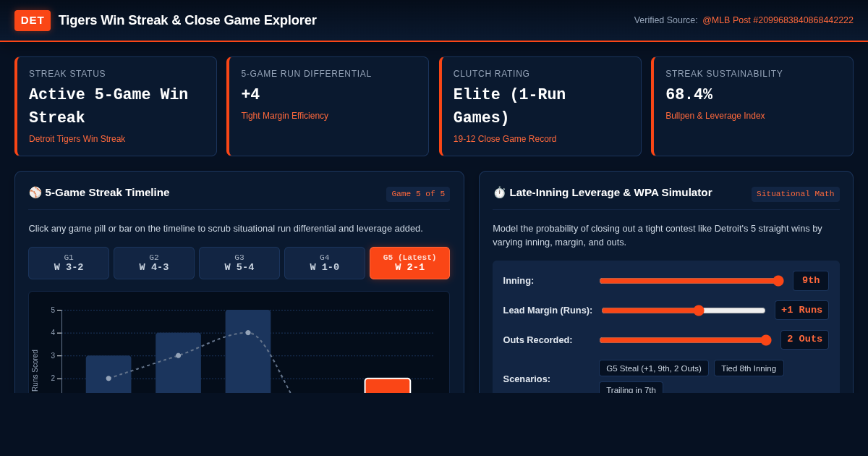This screenshot has height=456, width=868.
Task: Select the G4 W 1-0 game pill
Action: [325, 263]
